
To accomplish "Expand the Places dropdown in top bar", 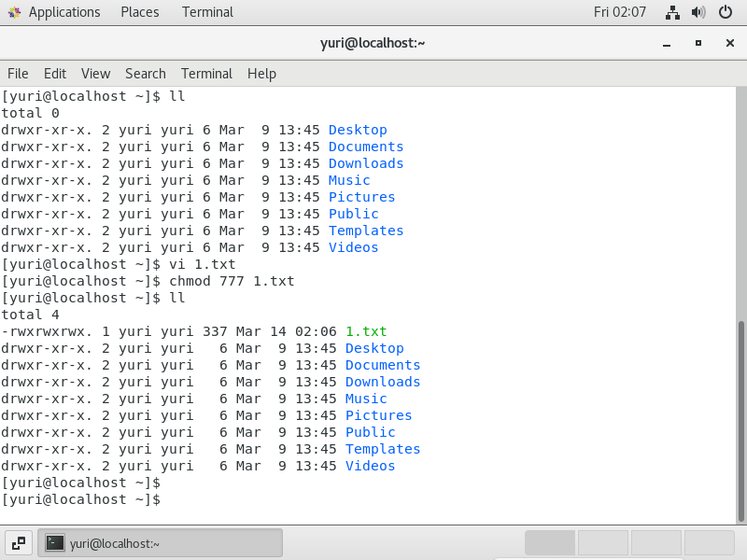I will [139, 12].
